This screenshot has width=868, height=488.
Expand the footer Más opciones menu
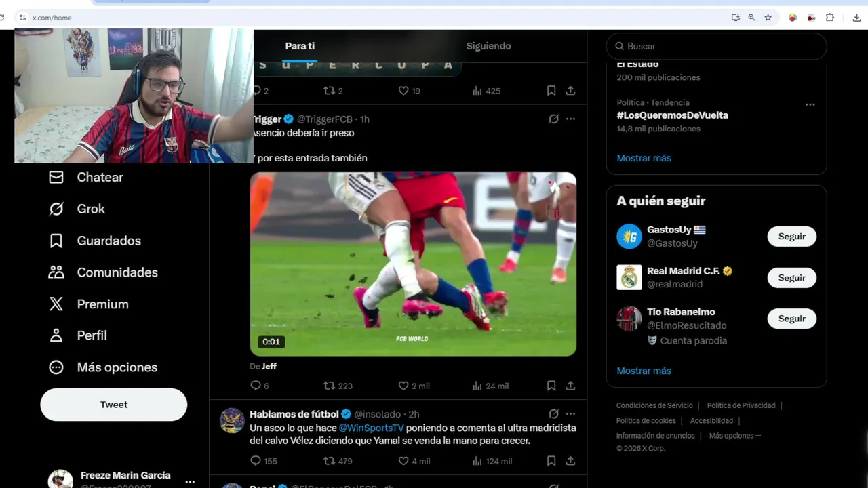[x=735, y=436]
